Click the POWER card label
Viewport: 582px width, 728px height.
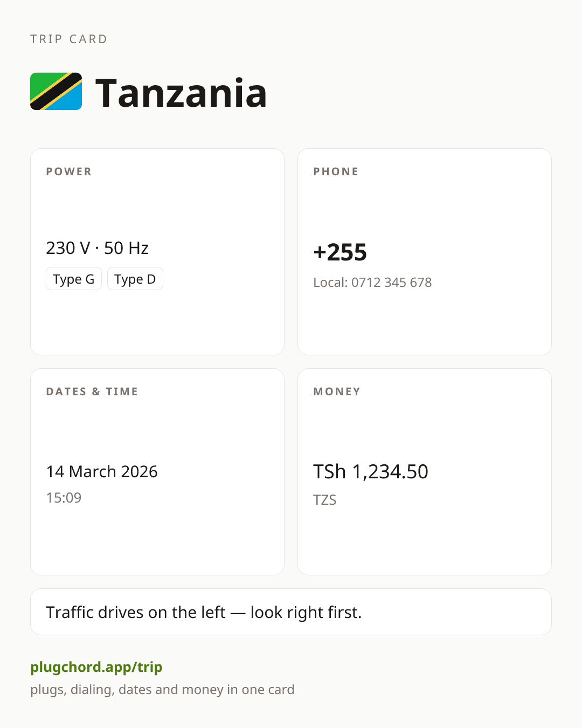(x=69, y=171)
